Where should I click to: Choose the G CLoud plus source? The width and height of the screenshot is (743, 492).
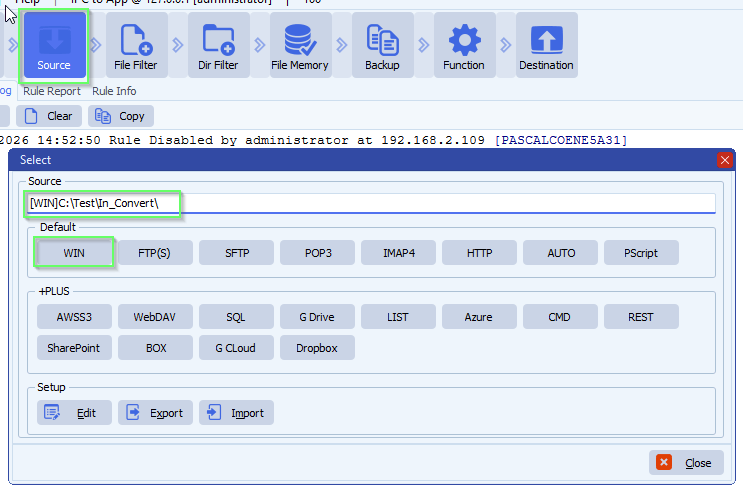coord(236,347)
